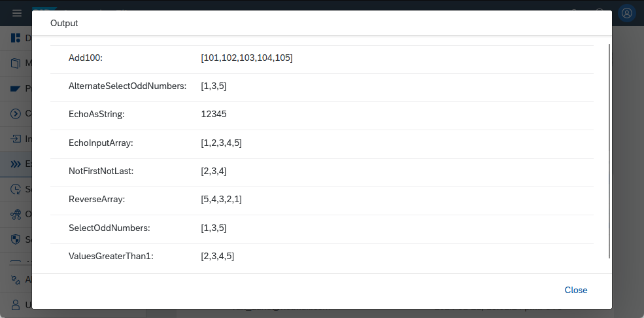Image resolution: width=644 pixels, height=318 pixels.
Task: Click the ValuesGreaterThan1 label
Action: (111, 256)
